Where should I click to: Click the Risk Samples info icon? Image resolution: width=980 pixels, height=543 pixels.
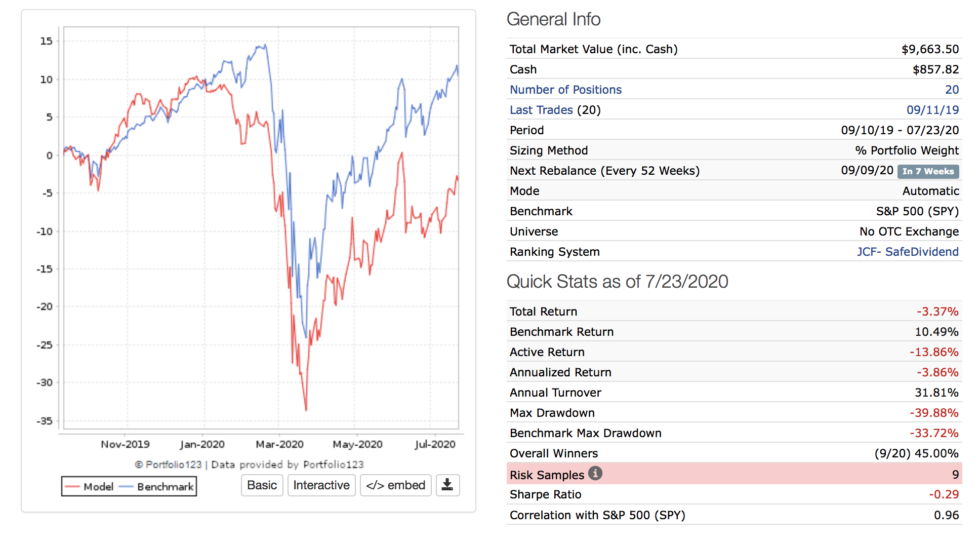pos(595,474)
